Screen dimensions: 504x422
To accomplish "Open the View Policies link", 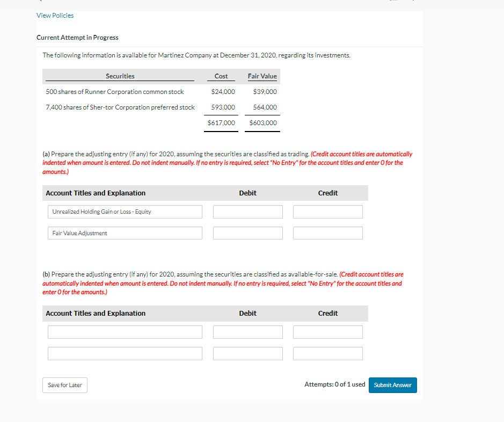I will point(55,16).
